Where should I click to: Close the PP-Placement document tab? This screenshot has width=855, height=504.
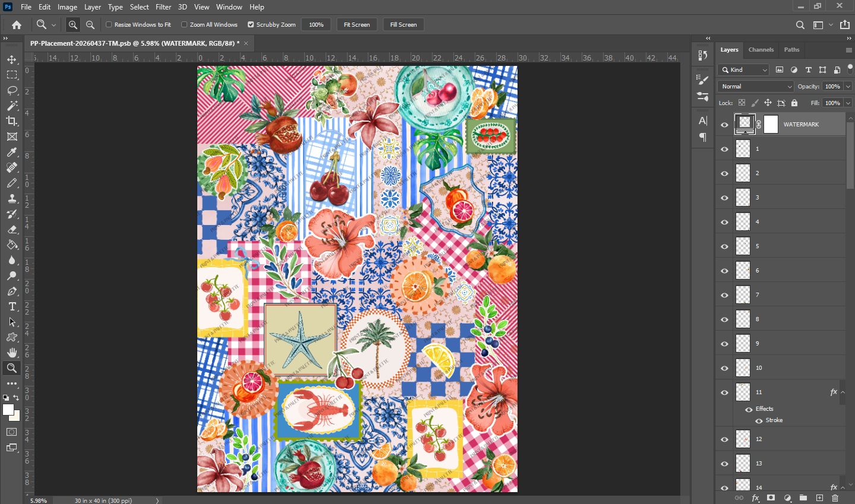[x=246, y=43]
